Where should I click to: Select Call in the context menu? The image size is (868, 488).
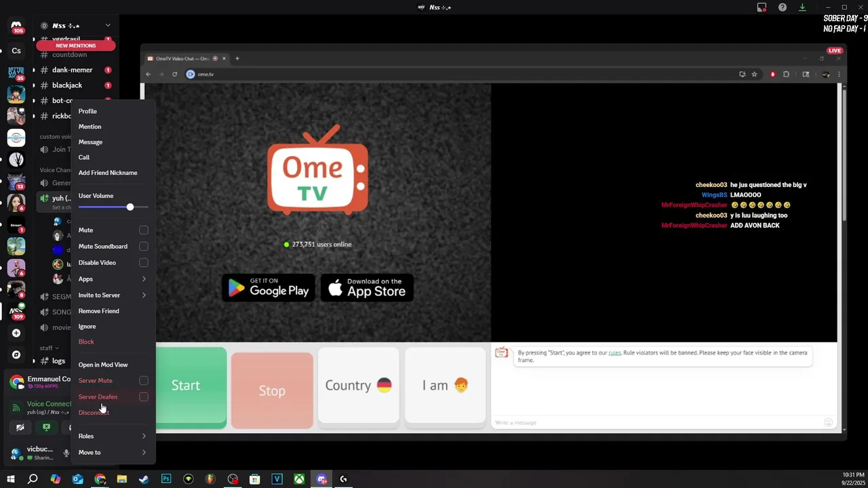(113, 157)
